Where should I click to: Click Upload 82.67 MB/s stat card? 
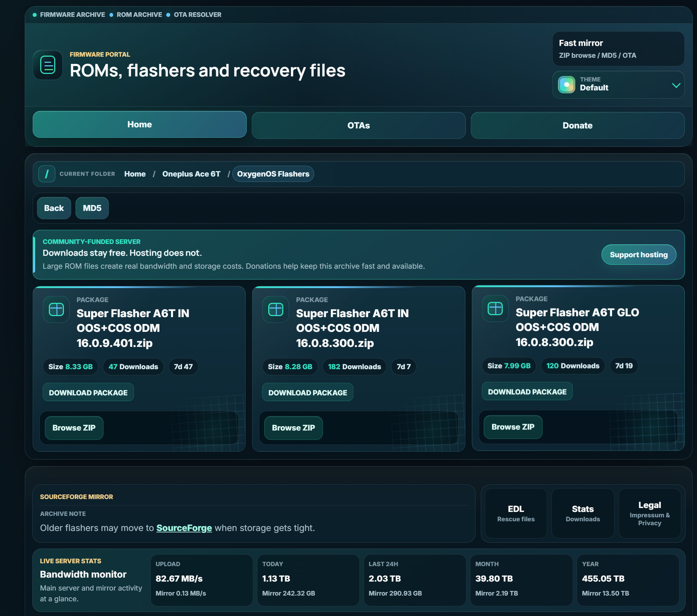coord(201,580)
